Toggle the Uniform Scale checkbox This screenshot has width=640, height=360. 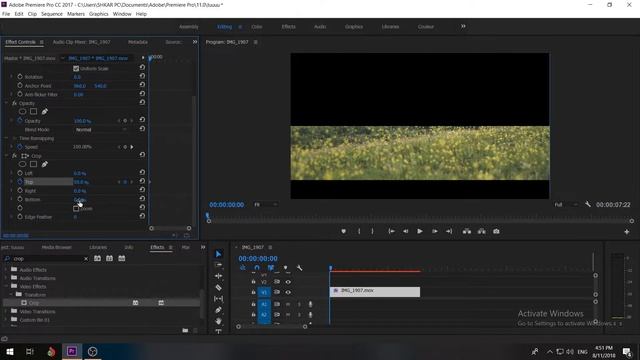(x=76, y=69)
